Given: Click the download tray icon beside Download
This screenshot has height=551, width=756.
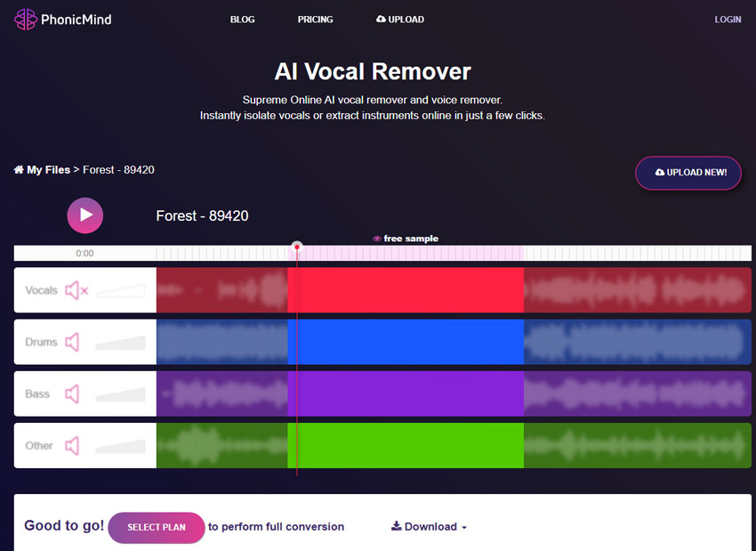Looking at the screenshot, I should coord(397,526).
